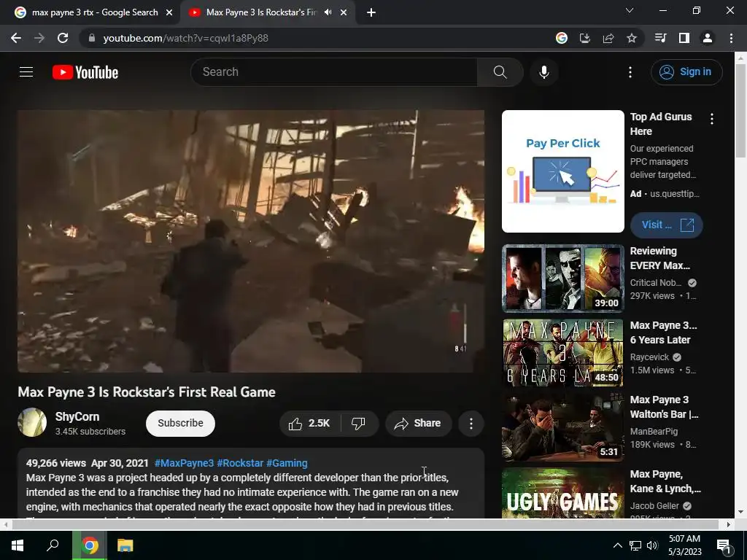Show hidden system tray icons
747x560 pixels.
(x=617, y=545)
